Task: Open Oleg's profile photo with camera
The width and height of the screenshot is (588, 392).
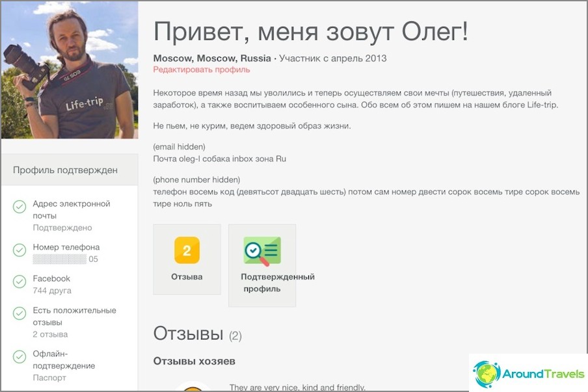Action: pyautogui.click(x=70, y=70)
